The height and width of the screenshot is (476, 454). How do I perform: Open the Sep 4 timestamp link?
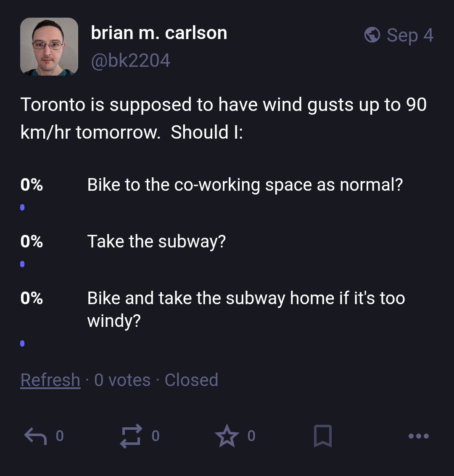[410, 35]
